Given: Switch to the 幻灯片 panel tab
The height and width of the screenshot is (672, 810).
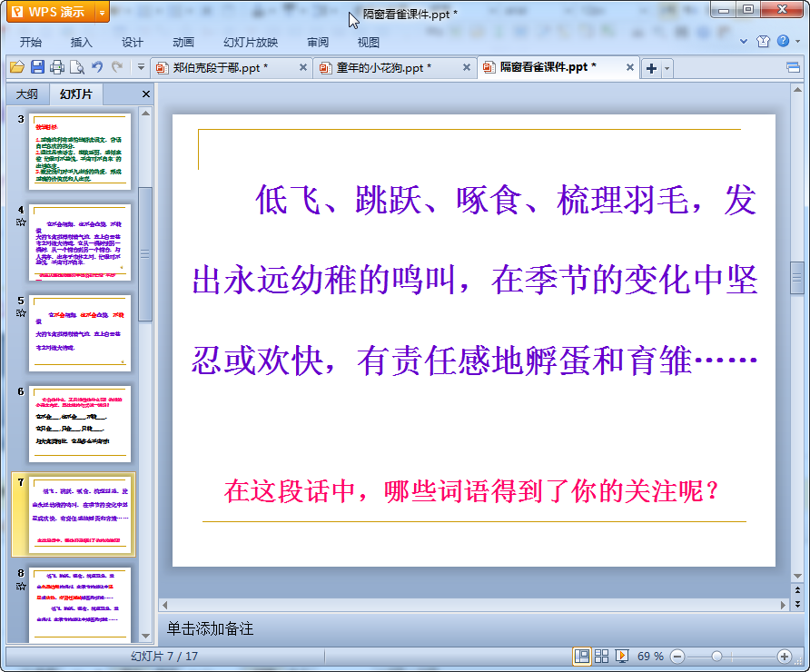Looking at the screenshot, I should click(76, 94).
